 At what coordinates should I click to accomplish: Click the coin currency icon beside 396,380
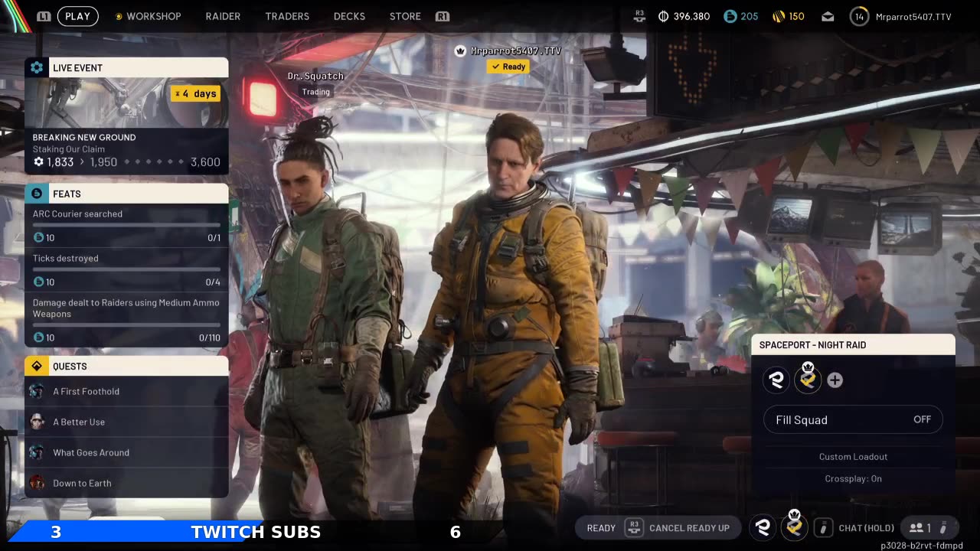point(664,16)
